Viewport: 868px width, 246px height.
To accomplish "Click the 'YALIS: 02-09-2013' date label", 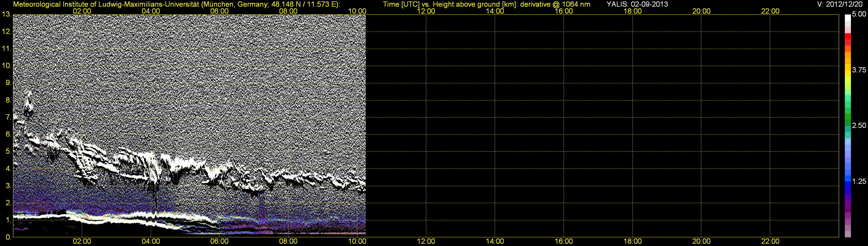I will point(637,4).
